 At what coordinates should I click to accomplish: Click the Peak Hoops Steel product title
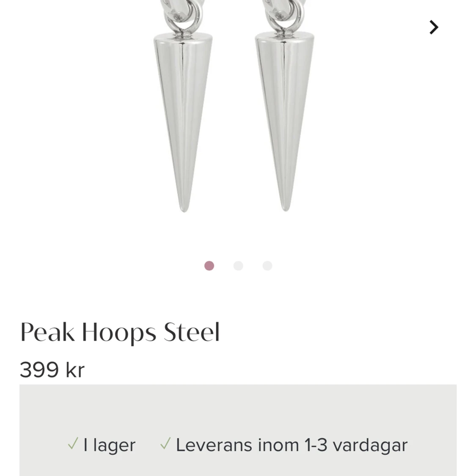(120, 333)
